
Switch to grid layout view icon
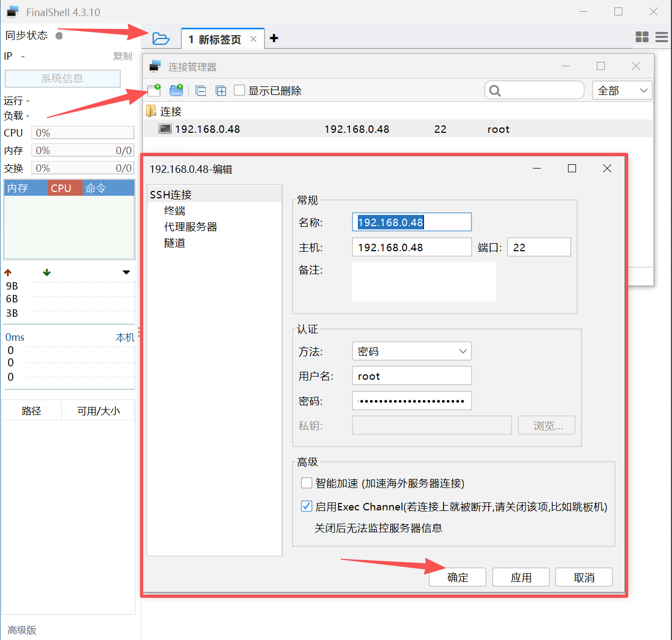pyautogui.click(x=642, y=37)
